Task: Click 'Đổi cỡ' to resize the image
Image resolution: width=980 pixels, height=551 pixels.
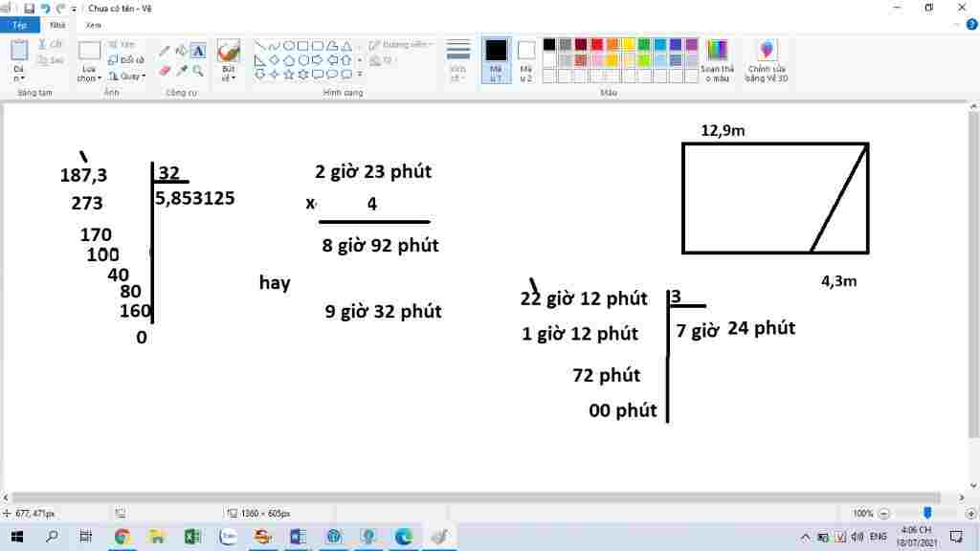Action: pos(127,57)
